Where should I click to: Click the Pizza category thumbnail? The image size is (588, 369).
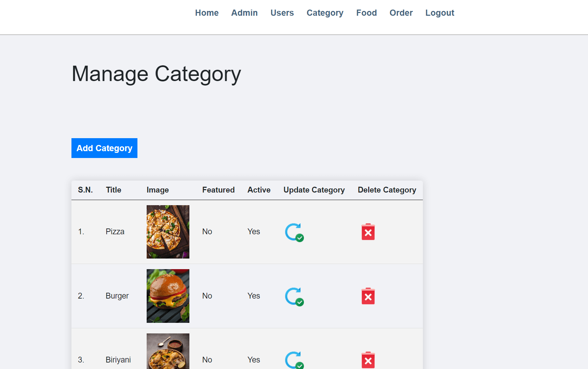pos(168,232)
